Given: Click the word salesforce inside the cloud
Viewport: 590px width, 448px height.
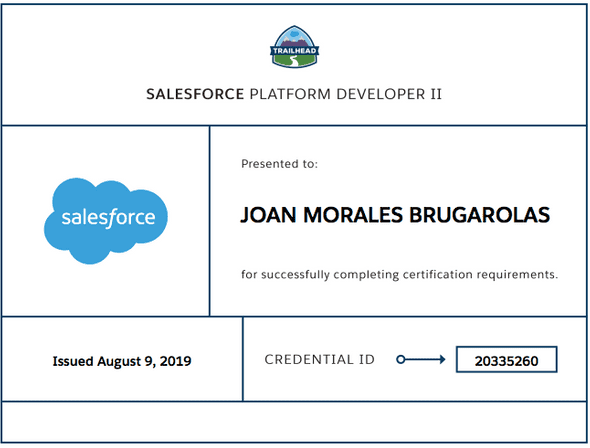Looking at the screenshot, I should coord(108,218).
